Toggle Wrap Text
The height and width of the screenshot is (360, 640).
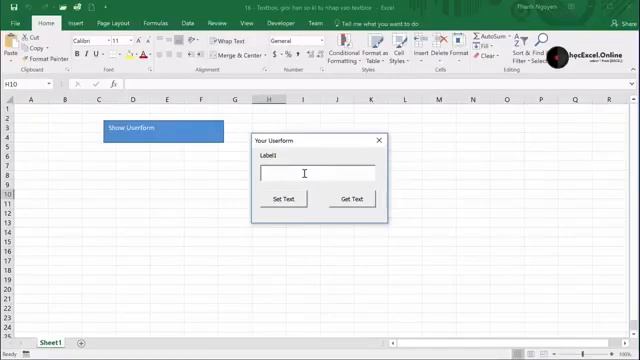click(227, 41)
